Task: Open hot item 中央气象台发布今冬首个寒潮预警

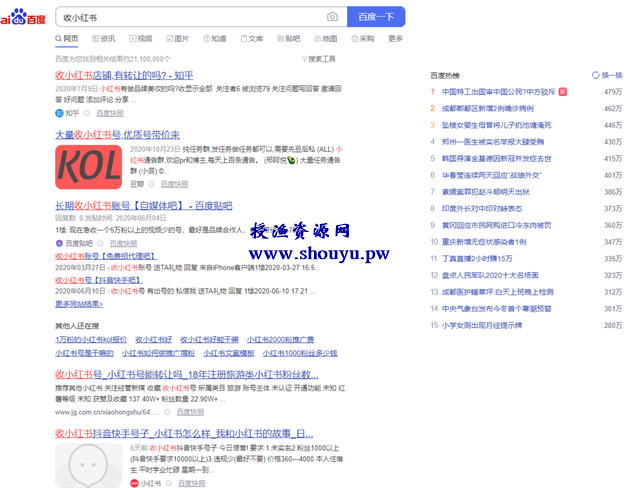Action: 497,309
